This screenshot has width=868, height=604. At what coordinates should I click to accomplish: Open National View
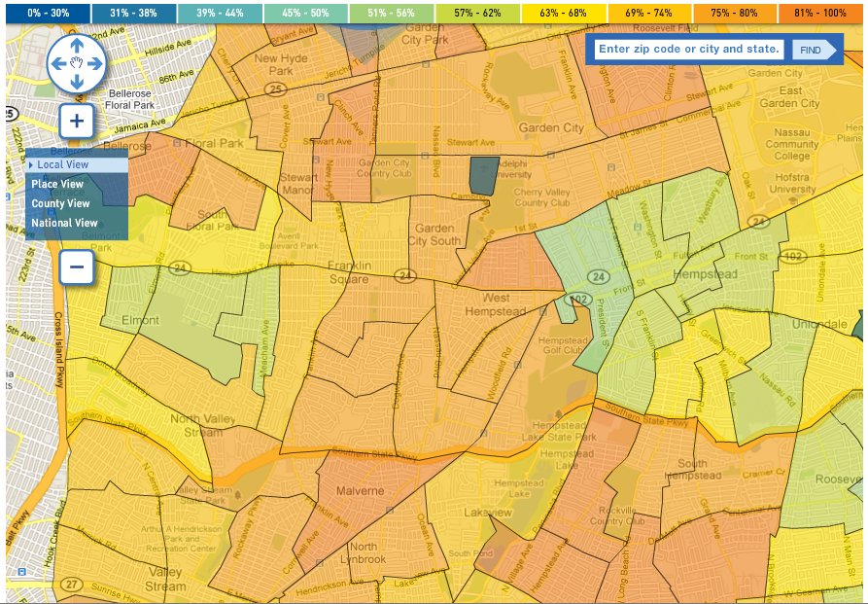65,222
